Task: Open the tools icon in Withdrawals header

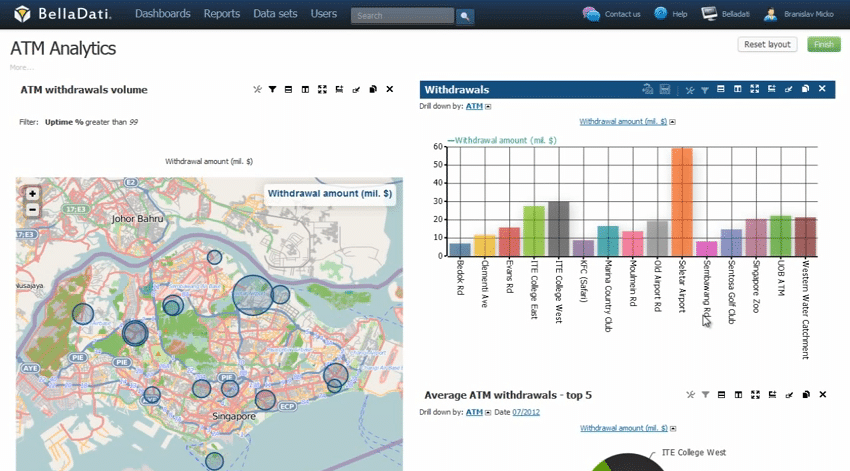Action: coord(689,90)
